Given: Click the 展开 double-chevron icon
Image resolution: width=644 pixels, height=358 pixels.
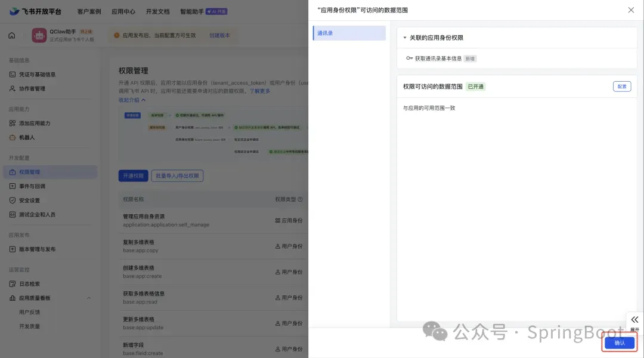Looking at the screenshot, I should 634,320.
